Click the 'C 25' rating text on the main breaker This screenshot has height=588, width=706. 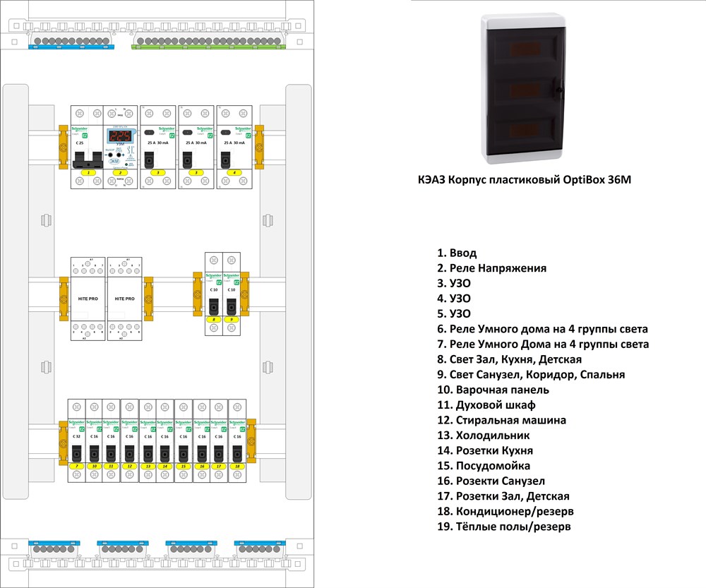coord(80,143)
